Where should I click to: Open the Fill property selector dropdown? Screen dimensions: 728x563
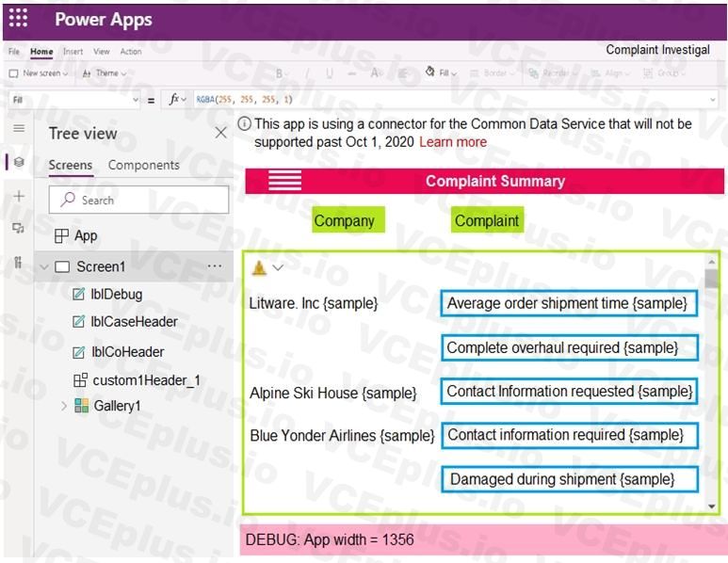point(74,100)
